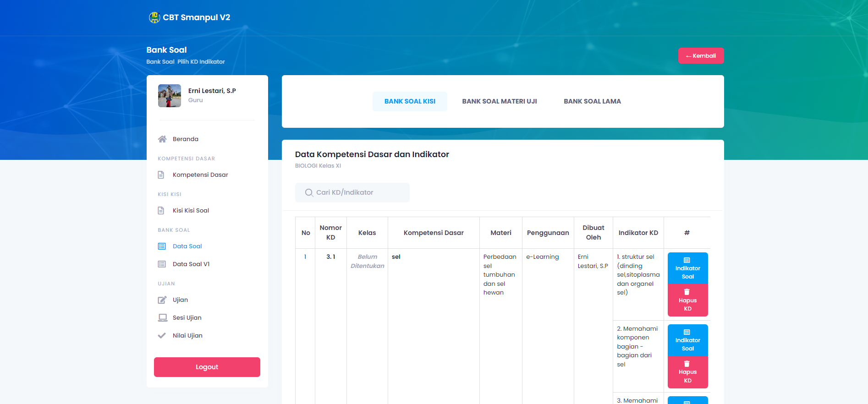Switch to BANK SOAL MATERI UJI tab
Image resolution: width=868 pixels, height=404 pixels.
(x=499, y=101)
